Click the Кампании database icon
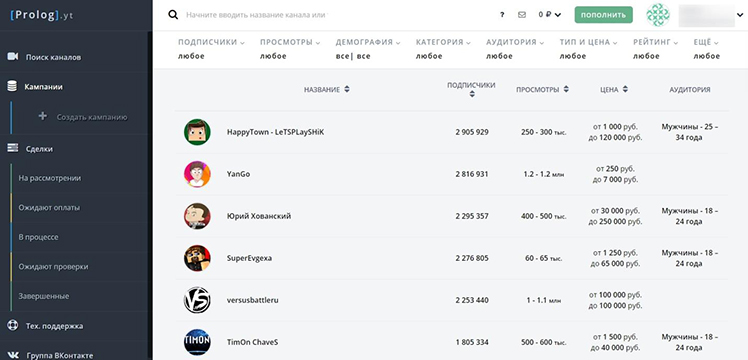The image size is (748, 360). click(x=12, y=86)
